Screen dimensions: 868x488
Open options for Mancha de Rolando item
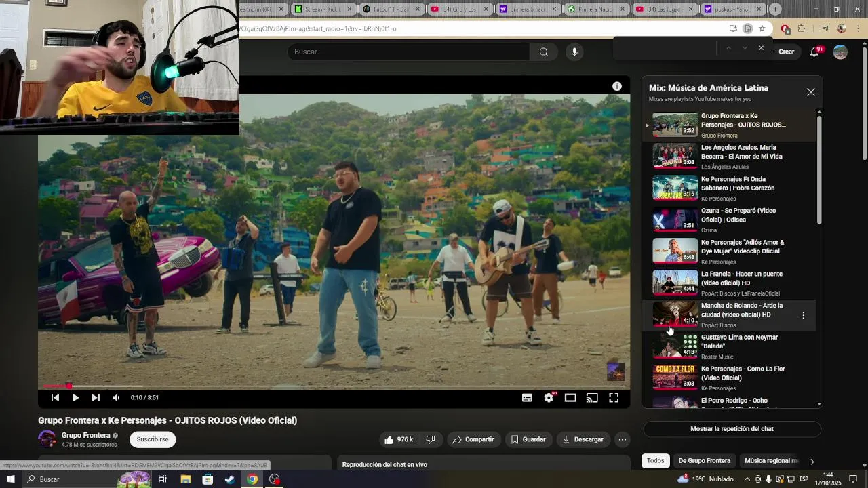[x=804, y=315]
